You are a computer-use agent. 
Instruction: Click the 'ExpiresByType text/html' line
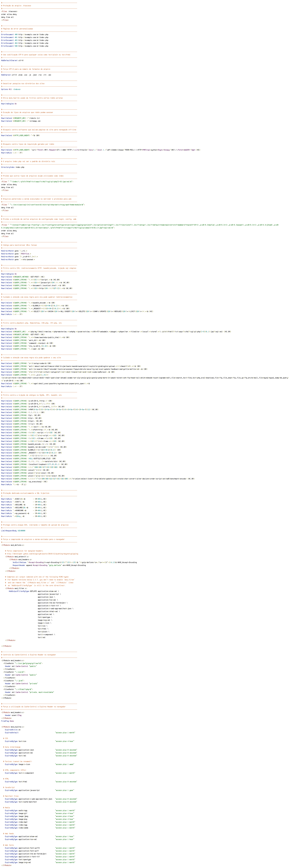41,781
